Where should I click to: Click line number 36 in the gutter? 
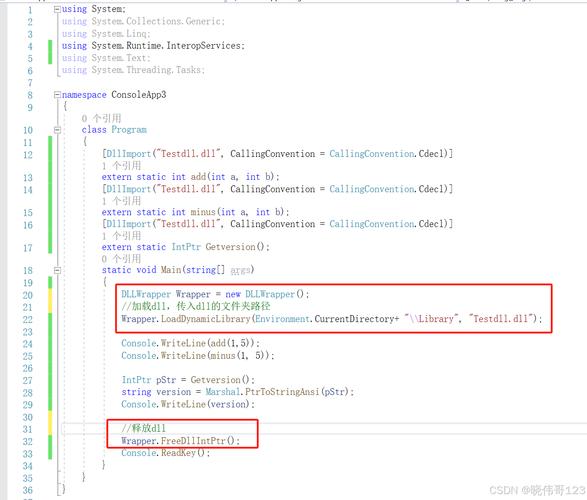28,490
